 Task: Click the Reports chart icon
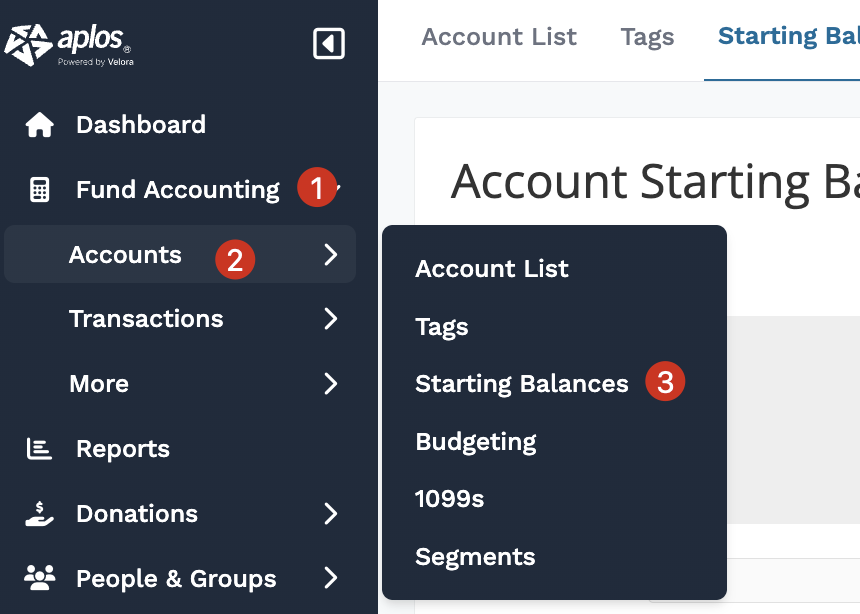pyautogui.click(x=40, y=449)
